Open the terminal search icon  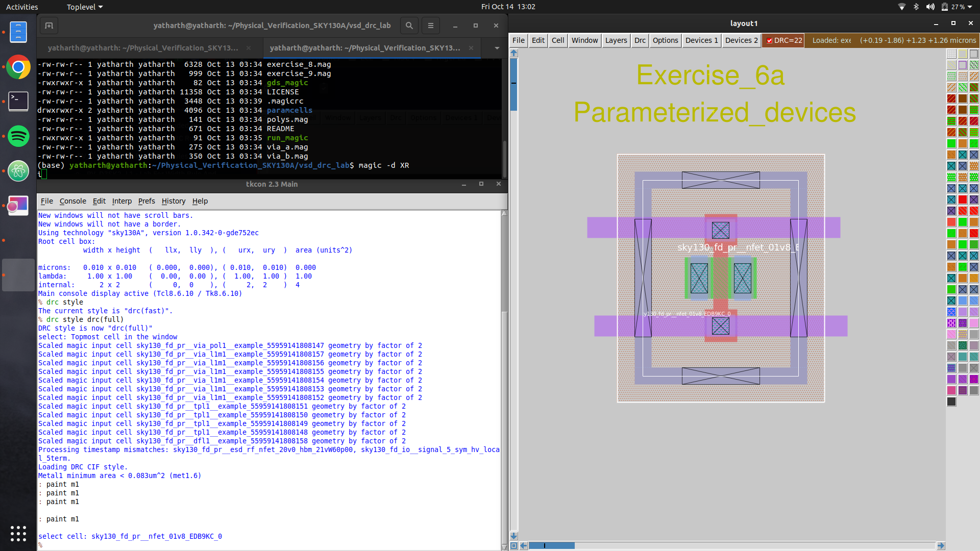coord(409,26)
